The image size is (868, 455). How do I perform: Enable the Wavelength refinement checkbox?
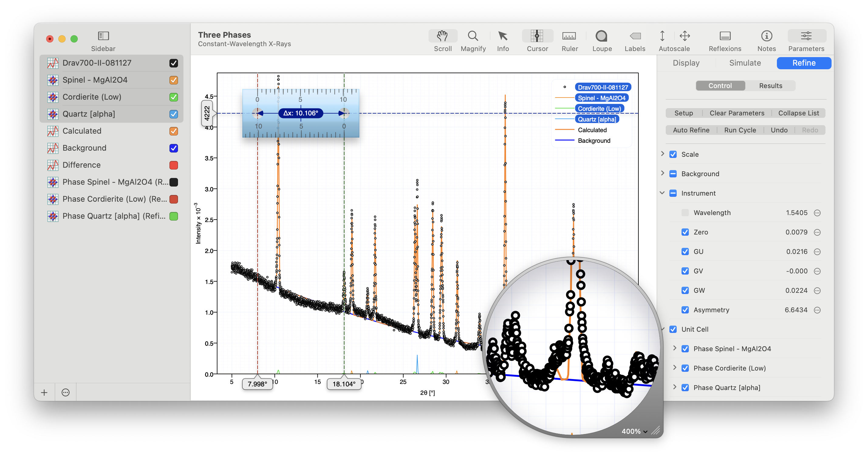[685, 213]
